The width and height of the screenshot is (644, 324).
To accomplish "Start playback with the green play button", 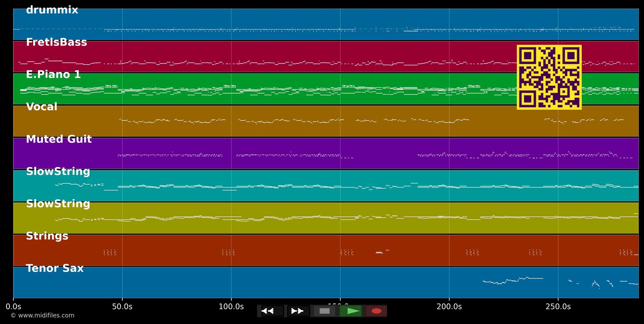I will pos(351,311).
